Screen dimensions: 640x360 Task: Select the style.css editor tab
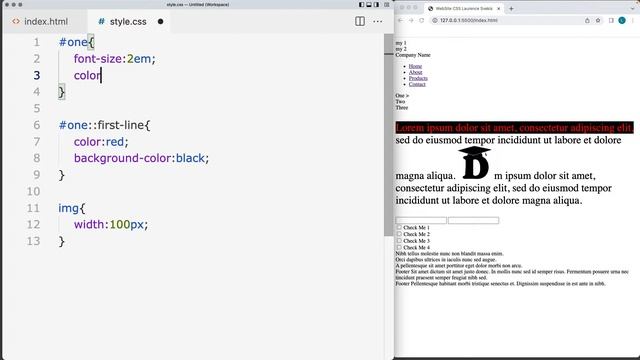pyautogui.click(x=128, y=22)
